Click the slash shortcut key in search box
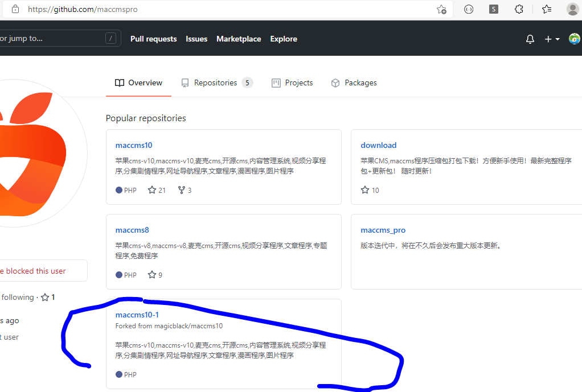 [110, 38]
